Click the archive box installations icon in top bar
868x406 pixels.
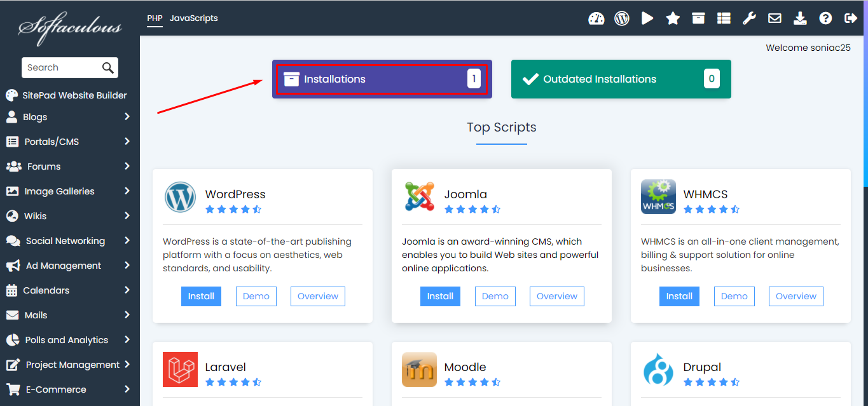(698, 18)
